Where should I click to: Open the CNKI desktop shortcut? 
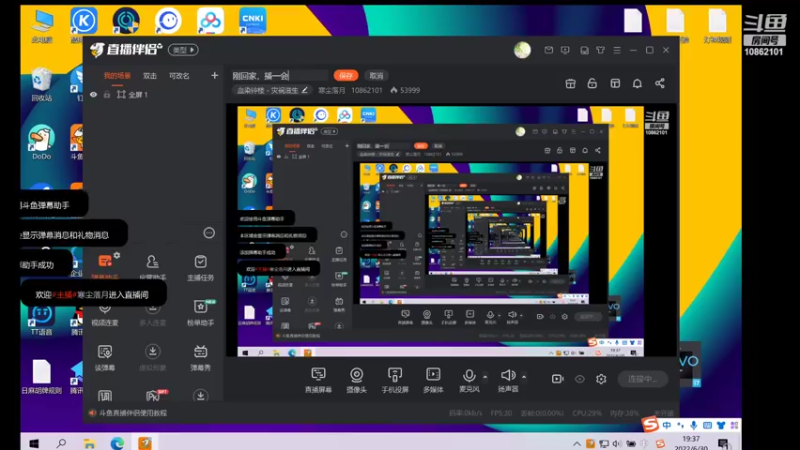253,20
